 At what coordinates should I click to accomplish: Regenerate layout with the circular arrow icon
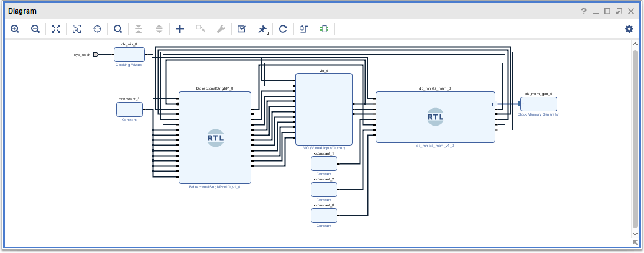283,29
